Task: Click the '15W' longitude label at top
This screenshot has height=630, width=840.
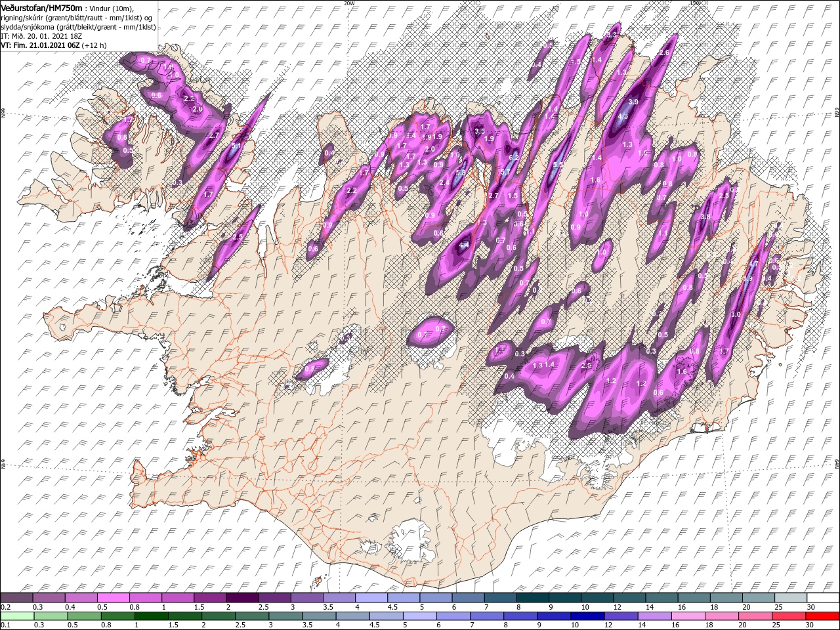Action: coord(695,3)
